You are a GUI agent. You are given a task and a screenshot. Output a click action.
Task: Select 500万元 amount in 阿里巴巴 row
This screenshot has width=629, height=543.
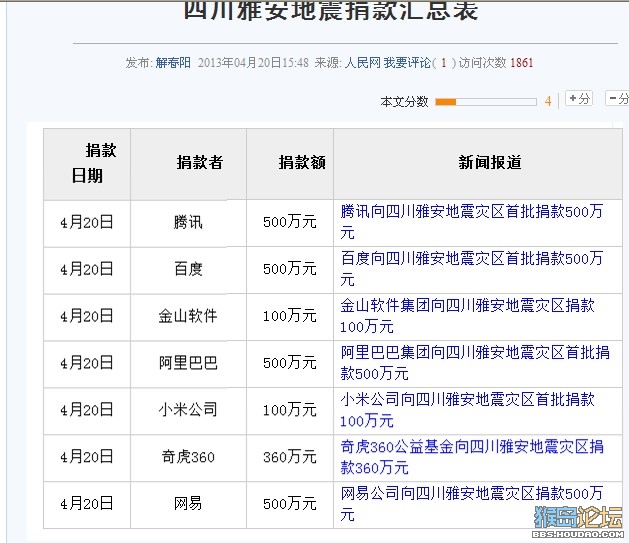click(290, 363)
